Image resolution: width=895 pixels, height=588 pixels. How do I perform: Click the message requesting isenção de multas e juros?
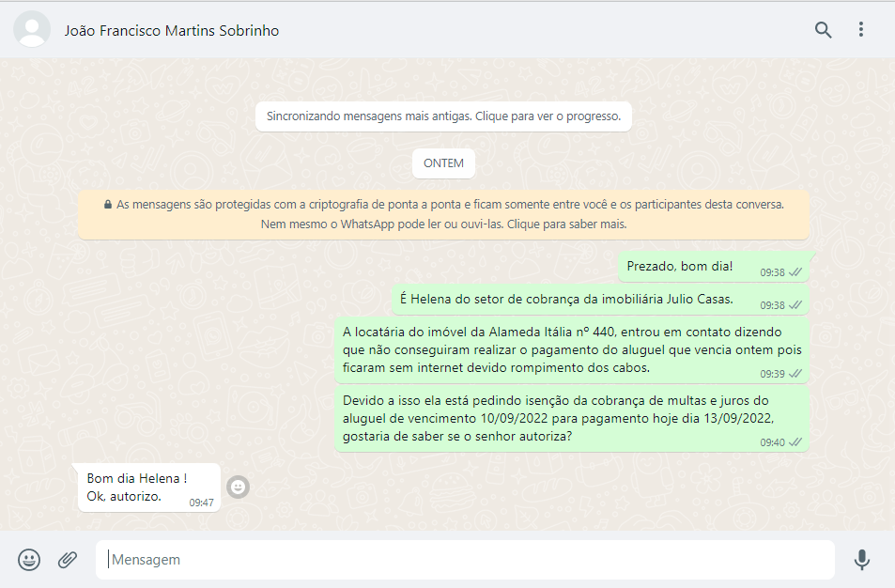571,419
